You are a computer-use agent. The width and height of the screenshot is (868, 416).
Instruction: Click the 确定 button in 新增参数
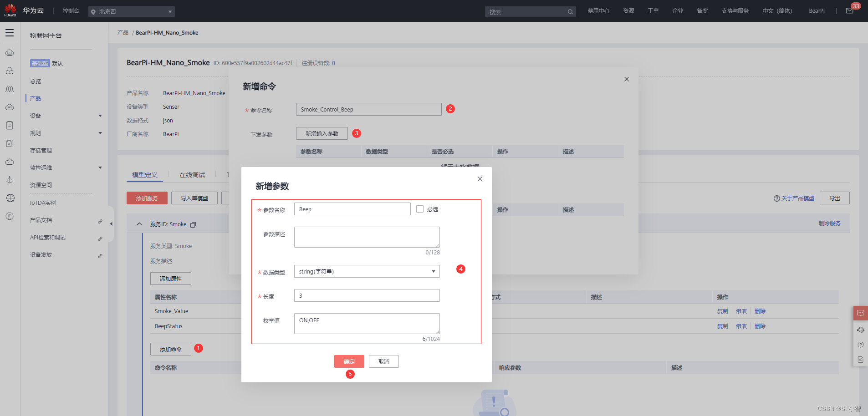(x=349, y=361)
